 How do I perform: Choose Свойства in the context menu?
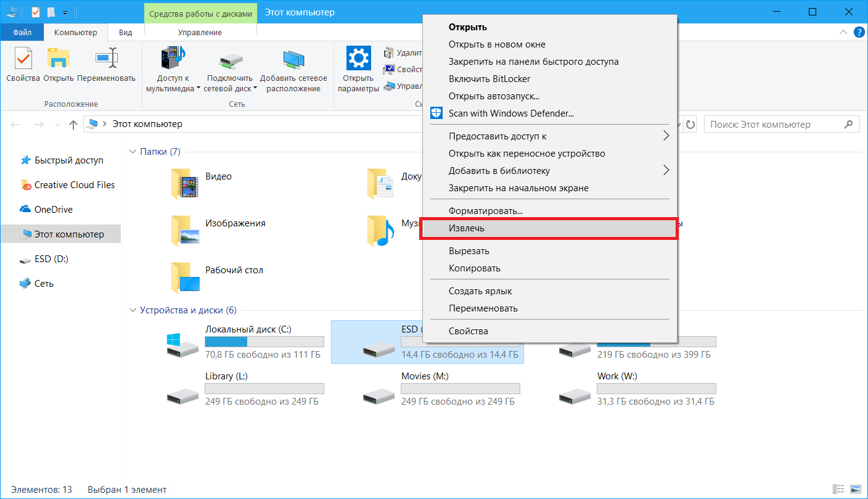(x=549, y=331)
